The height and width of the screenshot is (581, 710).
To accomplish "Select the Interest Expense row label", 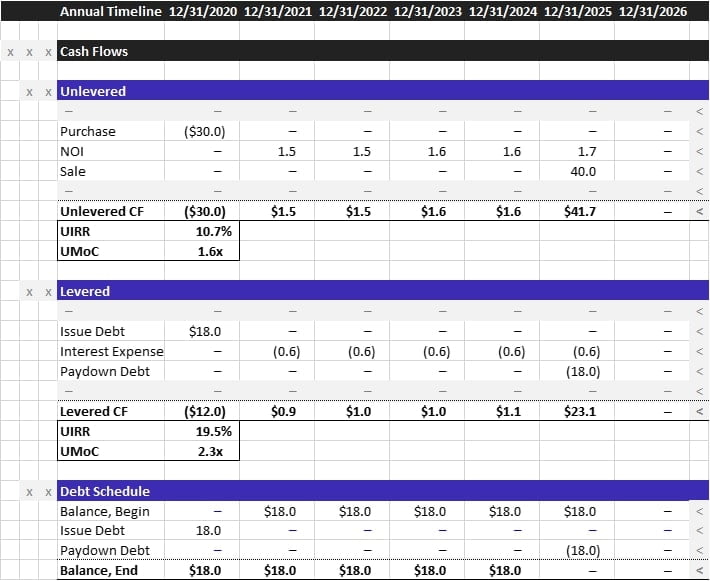I will [x=111, y=351].
